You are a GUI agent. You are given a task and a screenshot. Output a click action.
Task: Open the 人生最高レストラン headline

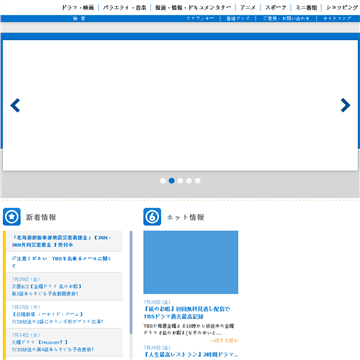click(191, 355)
